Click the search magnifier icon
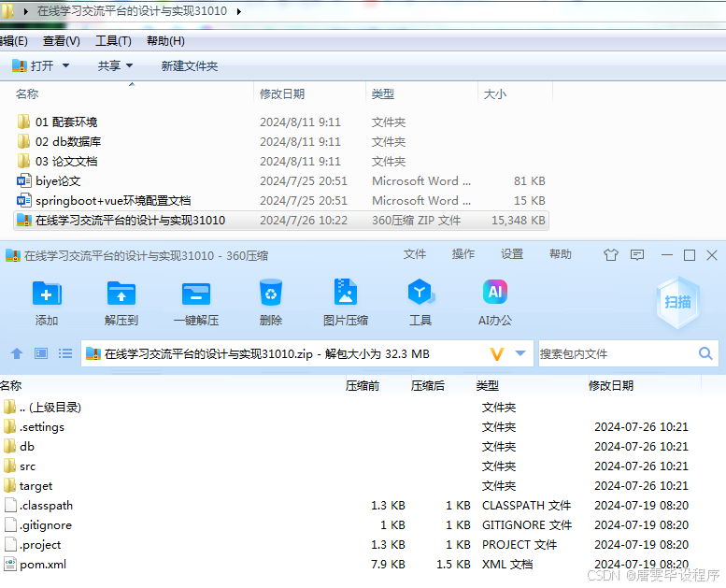 pos(705,353)
